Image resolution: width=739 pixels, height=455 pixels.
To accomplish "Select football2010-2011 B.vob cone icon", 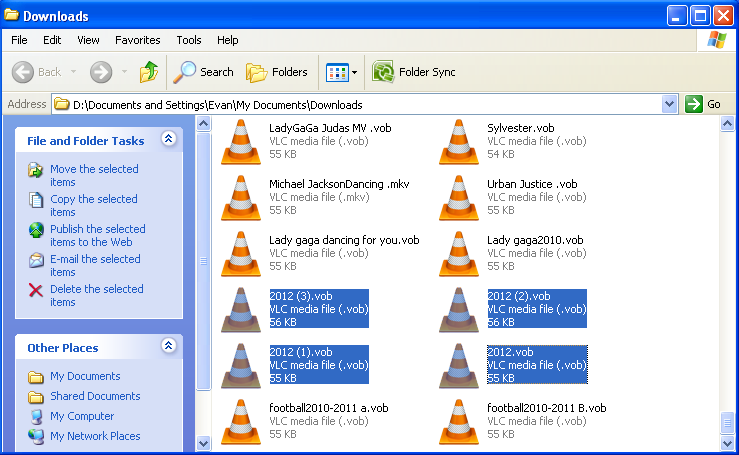I will click(x=459, y=422).
